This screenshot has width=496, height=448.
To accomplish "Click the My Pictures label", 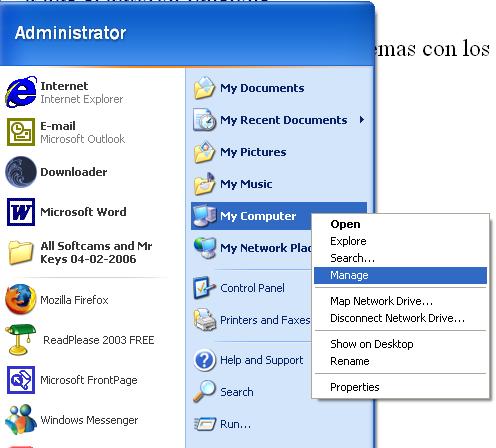I will (x=253, y=152).
